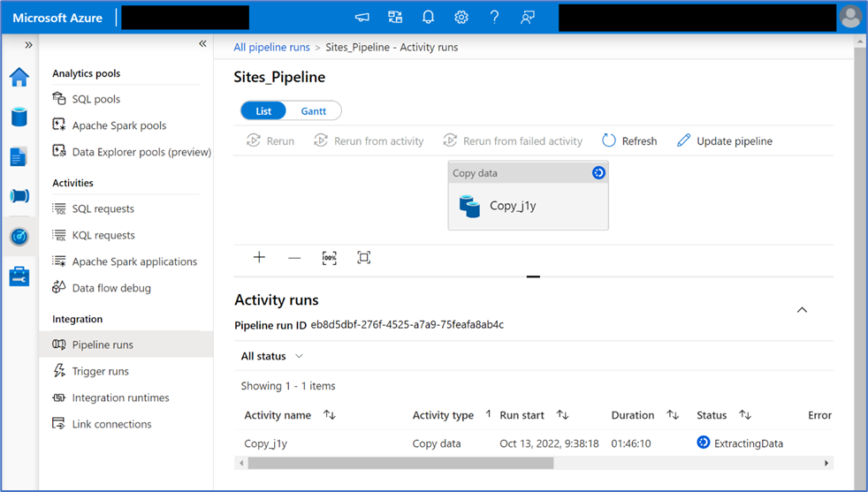Open SQL pools under Analytics pools
This screenshot has height=492, width=868.
click(96, 99)
